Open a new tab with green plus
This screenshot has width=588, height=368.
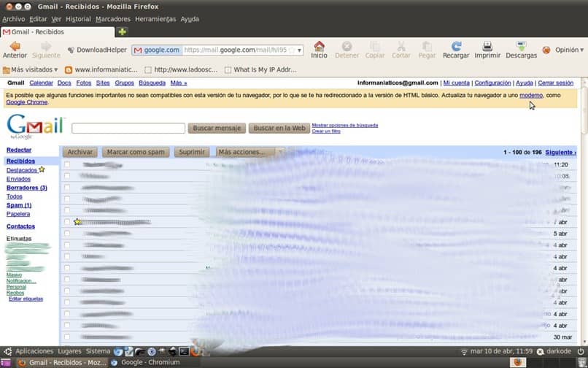123,31
